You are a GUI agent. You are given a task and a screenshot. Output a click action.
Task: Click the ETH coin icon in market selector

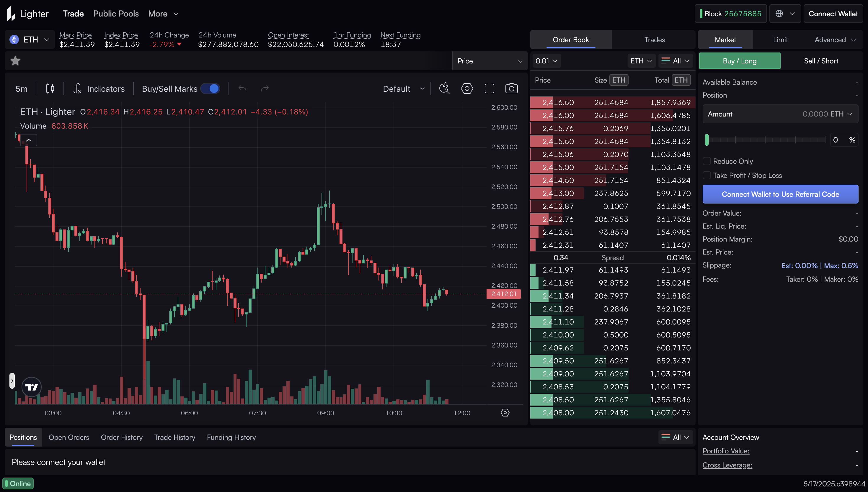(14, 40)
